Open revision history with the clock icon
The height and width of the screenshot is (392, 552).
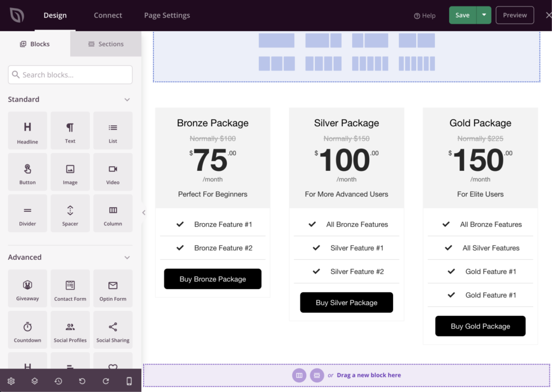pyautogui.click(x=58, y=381)
